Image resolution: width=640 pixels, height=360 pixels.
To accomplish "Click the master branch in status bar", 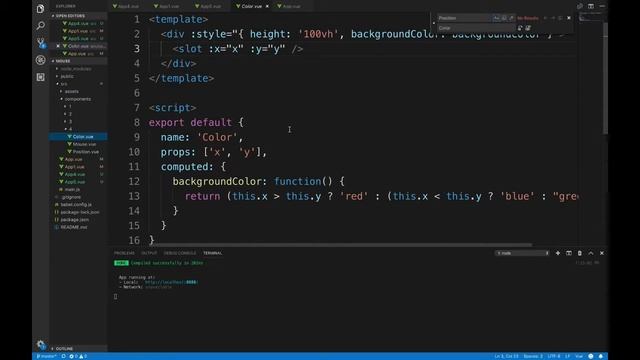I will (x=47, y=356).
